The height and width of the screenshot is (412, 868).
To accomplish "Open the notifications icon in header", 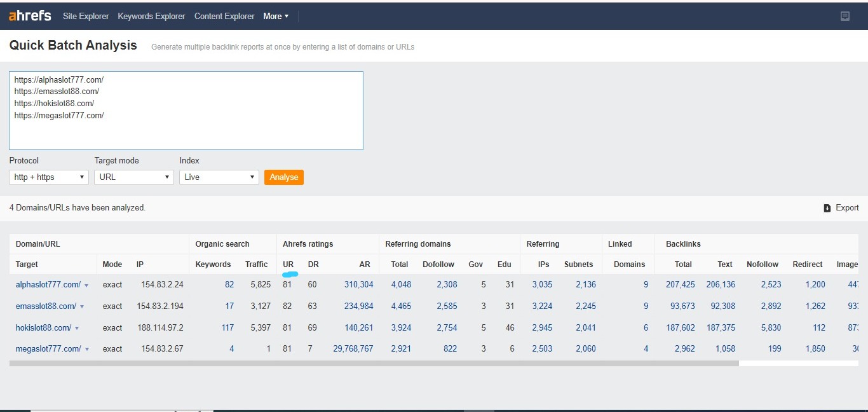I will click(x=844, y=17).
